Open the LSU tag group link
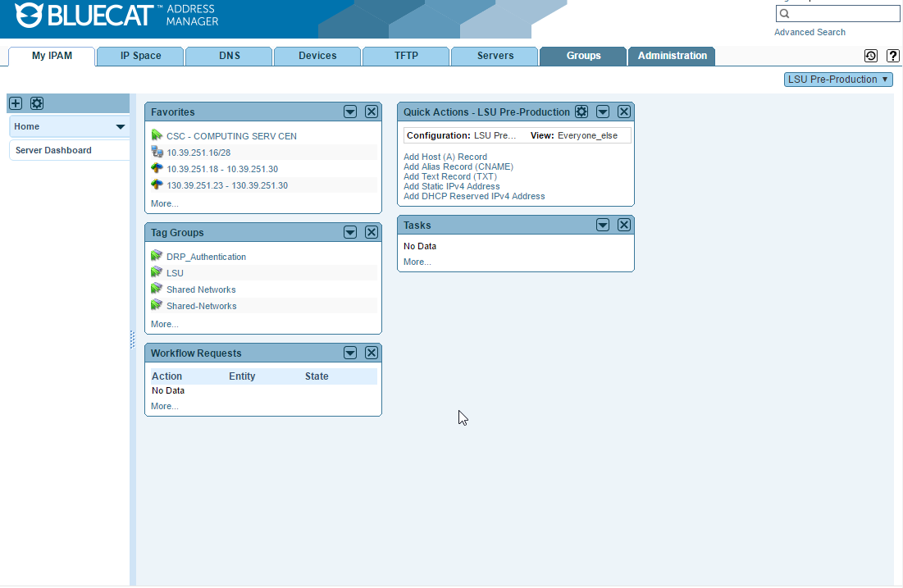This screenshot has width=903, height=588. pos(175,273)
